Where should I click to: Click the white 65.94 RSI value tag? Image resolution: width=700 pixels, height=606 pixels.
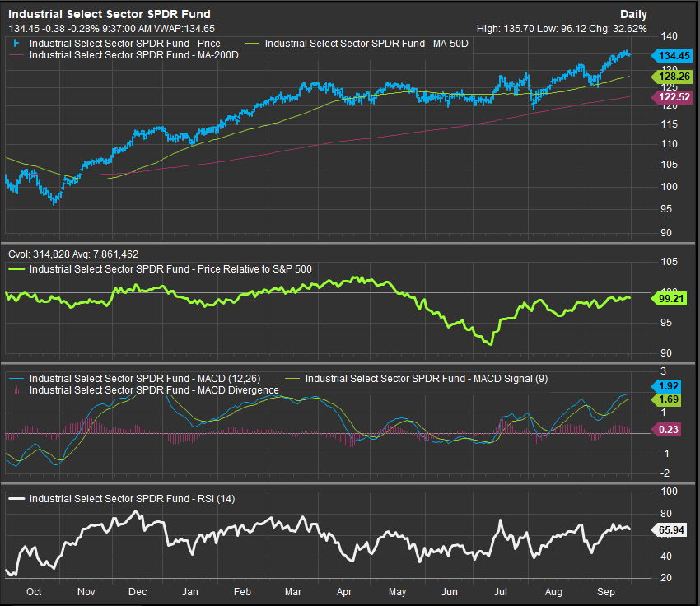pos(670,529)
